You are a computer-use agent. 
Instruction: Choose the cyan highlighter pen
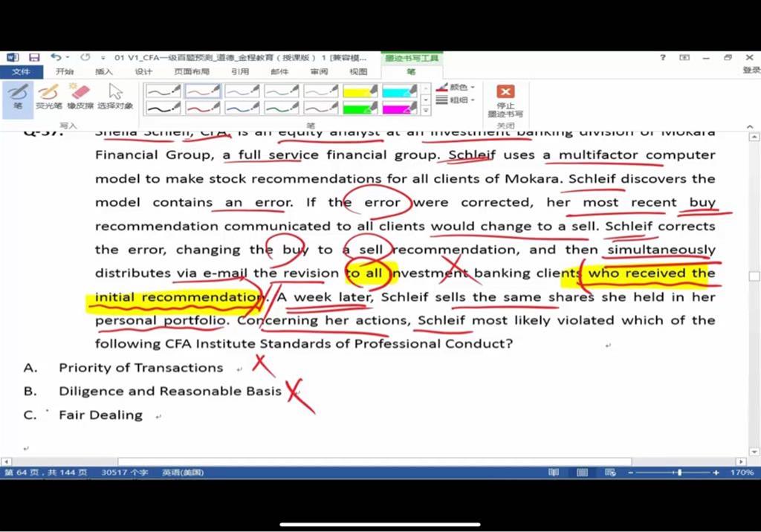coord(399,91)
